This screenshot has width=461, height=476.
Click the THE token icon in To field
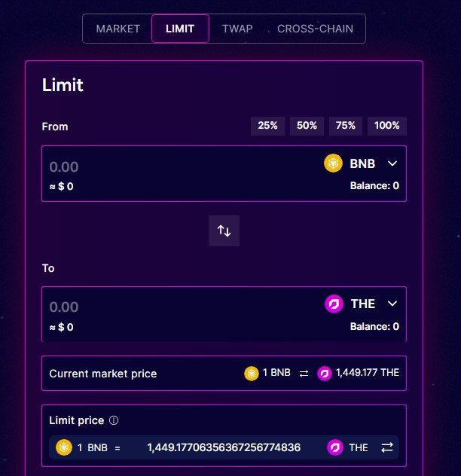tap(334, 304)
